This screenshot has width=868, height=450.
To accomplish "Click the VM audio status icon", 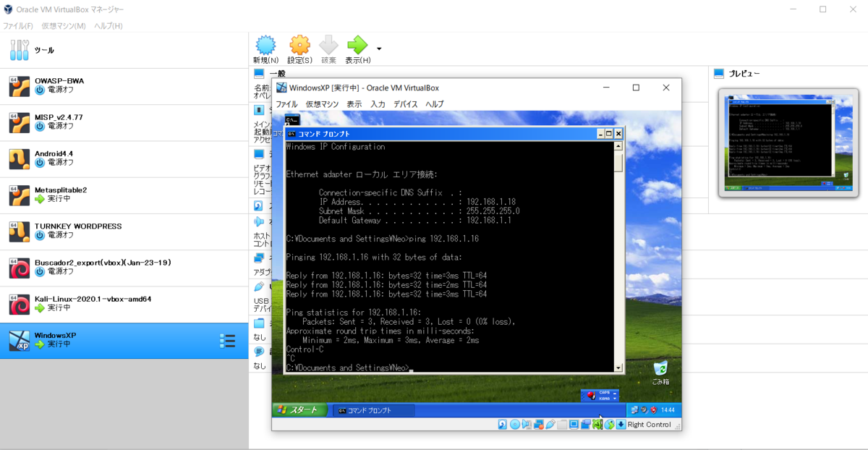I will [x=527, y=424].
